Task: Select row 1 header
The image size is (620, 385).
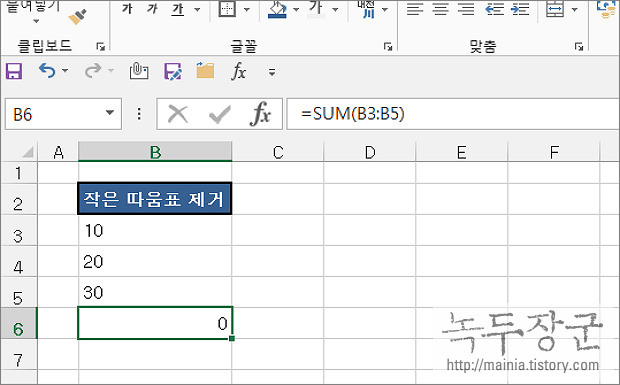Action: click(19, 173)
